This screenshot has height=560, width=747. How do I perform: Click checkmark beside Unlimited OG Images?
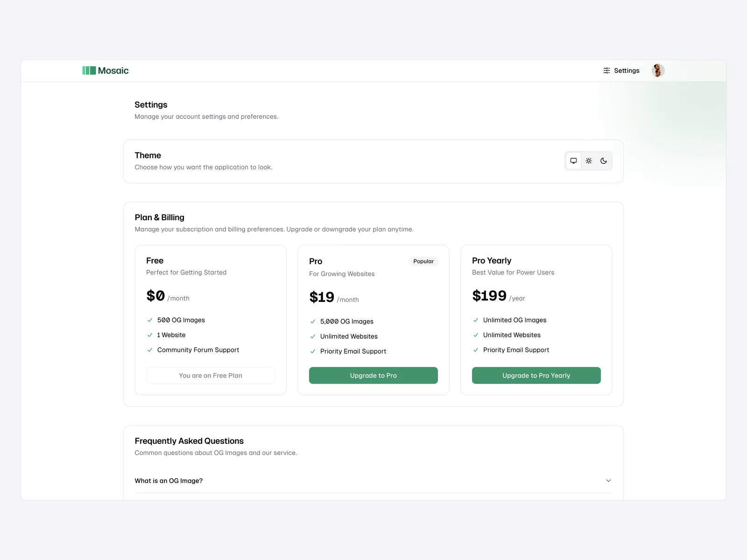[476, 320]
